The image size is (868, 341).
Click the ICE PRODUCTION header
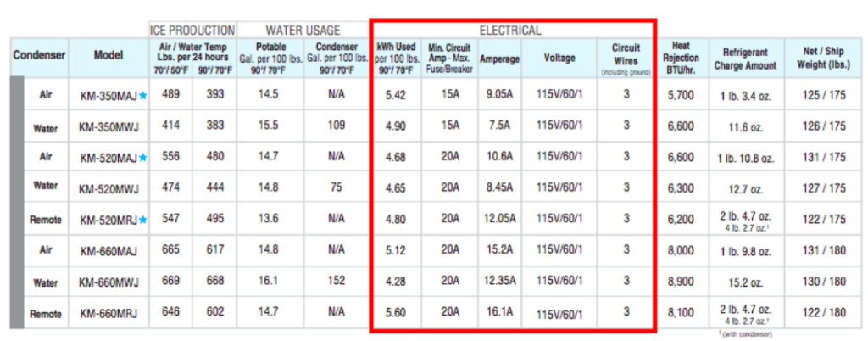pyautogui.click(x=192, y=31)
